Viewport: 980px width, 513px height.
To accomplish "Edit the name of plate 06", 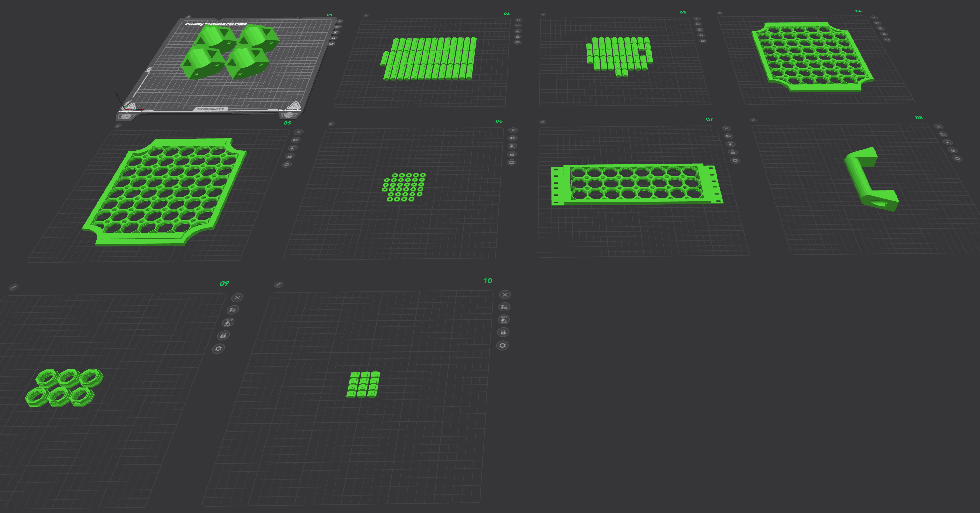I will coord(331,124).
